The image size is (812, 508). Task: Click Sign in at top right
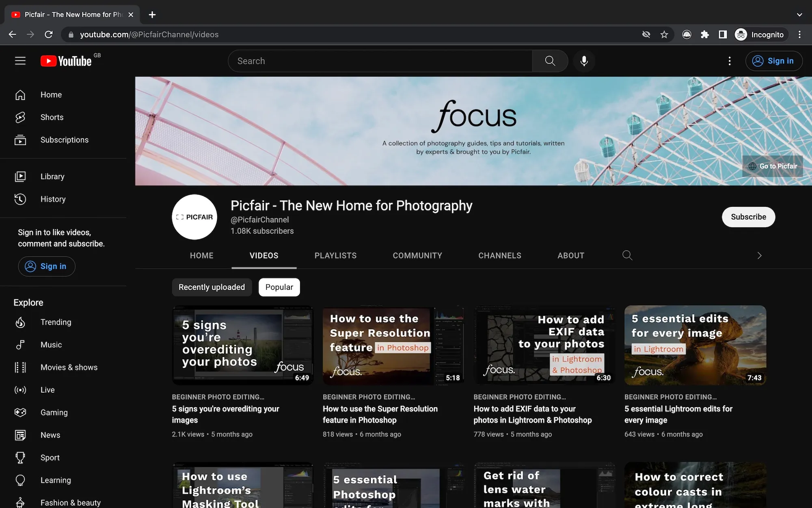[x=774, y=61]
